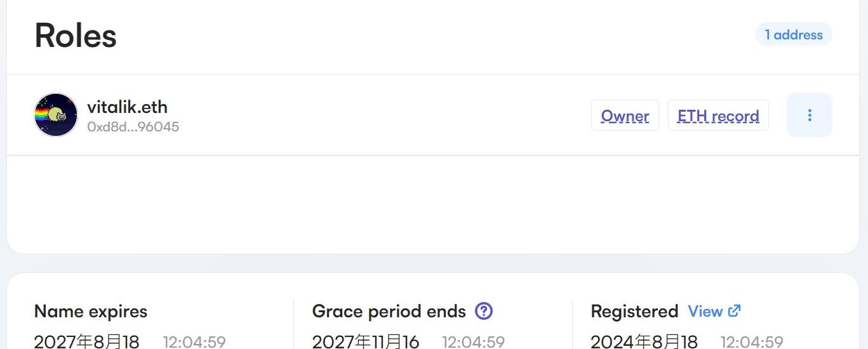Image resolution: width=868 pixels, height=349 pixels.
Task: Click the expiry date 2027年8月18
Action: 86,341
